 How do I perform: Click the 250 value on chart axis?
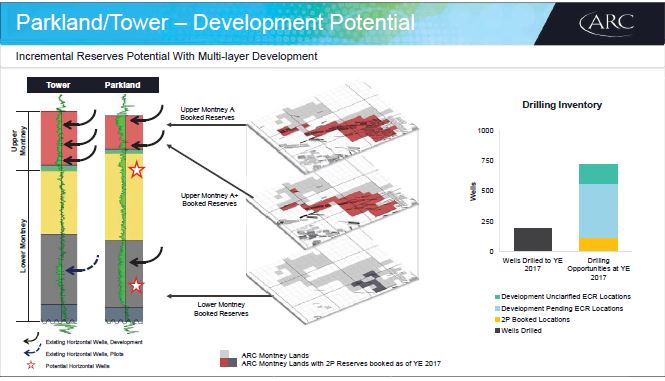point(488,221)
